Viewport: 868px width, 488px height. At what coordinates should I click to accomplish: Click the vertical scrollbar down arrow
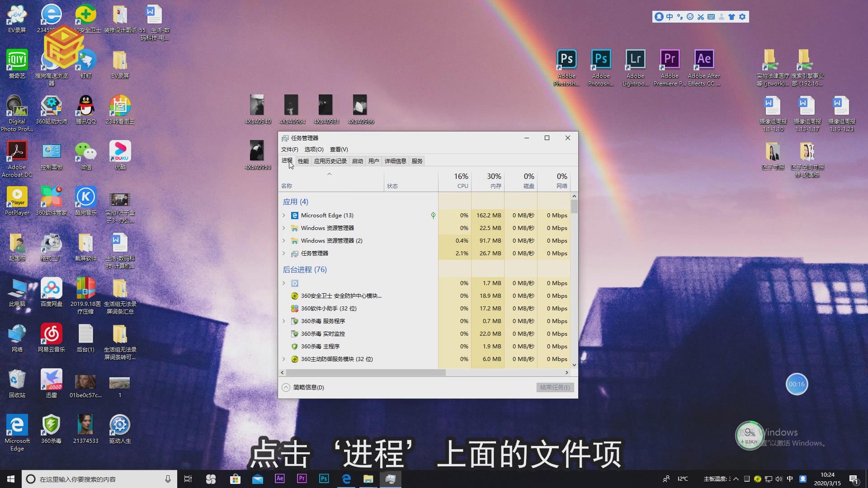574,365
